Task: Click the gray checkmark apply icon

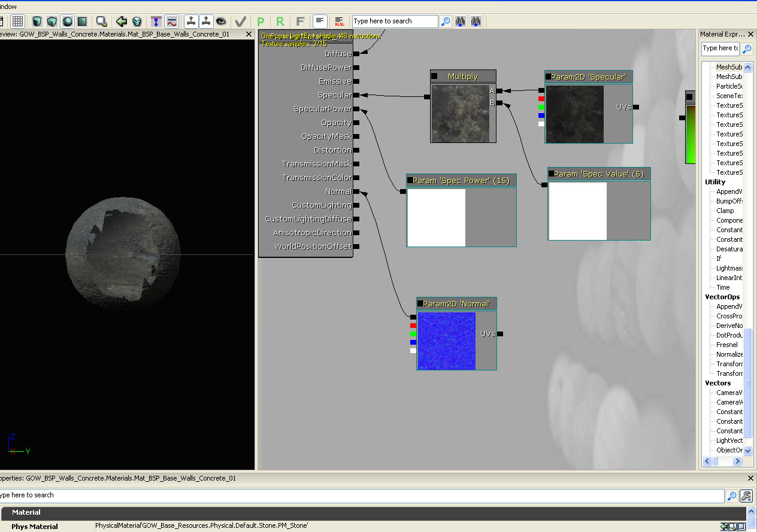Action: pos(241,22)
